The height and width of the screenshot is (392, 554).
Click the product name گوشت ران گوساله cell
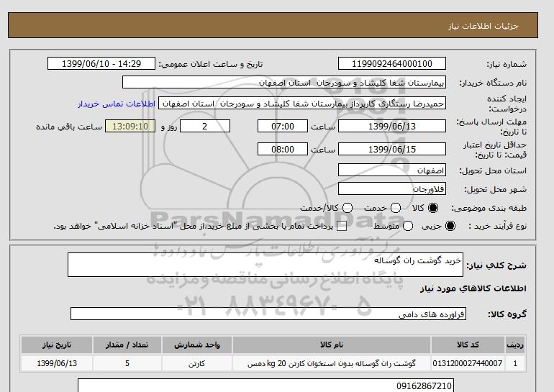(332, 363)
